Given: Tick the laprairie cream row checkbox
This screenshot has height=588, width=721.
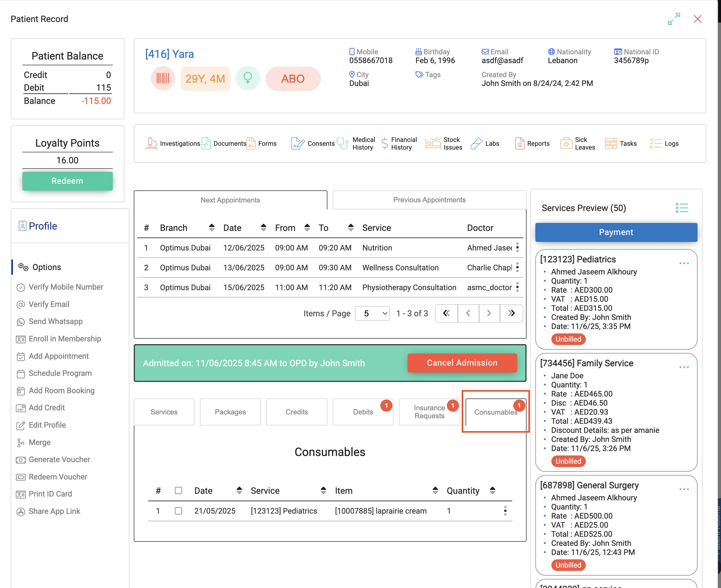Looking at the screenshot, I should click(x=178, y=510).
